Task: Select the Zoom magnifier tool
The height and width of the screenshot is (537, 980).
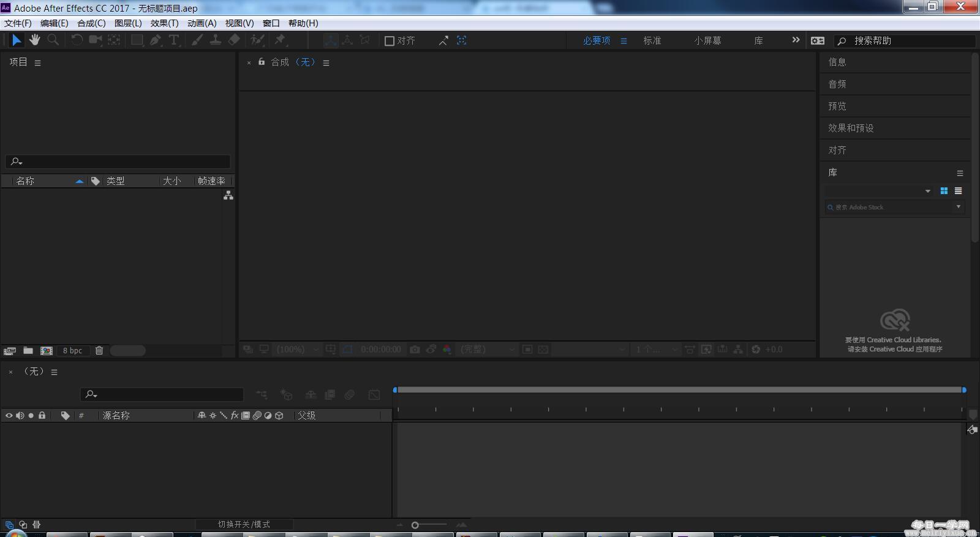Action: [53, 40]
